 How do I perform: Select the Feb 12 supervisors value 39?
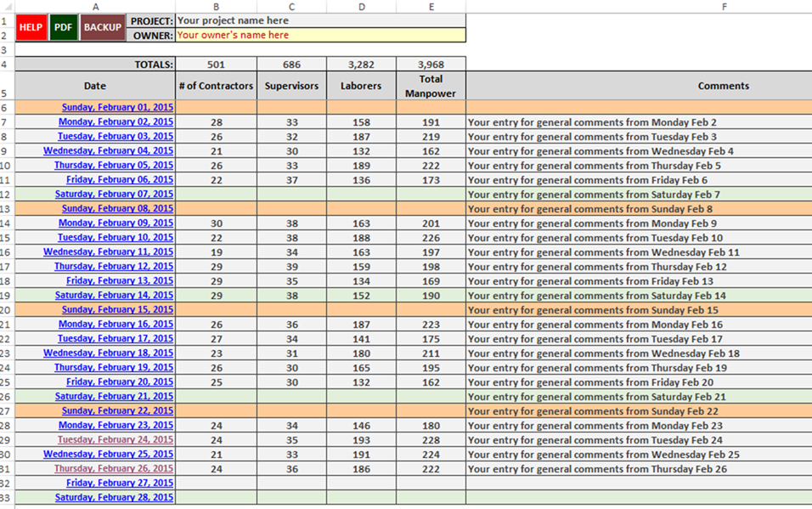point(291,267)
